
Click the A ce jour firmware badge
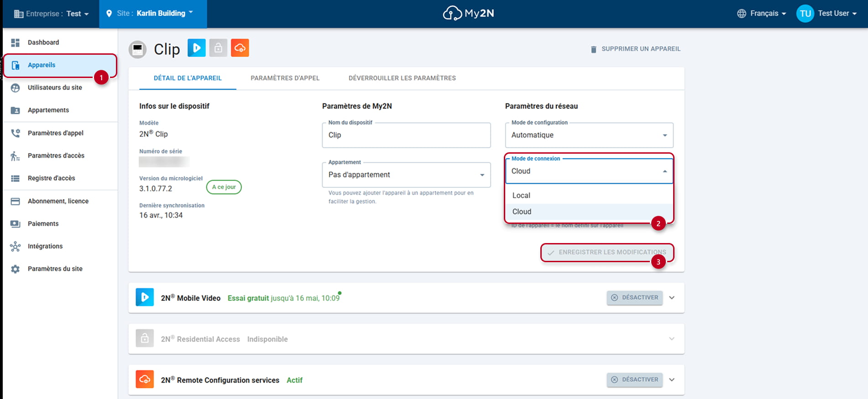[224, 187]
